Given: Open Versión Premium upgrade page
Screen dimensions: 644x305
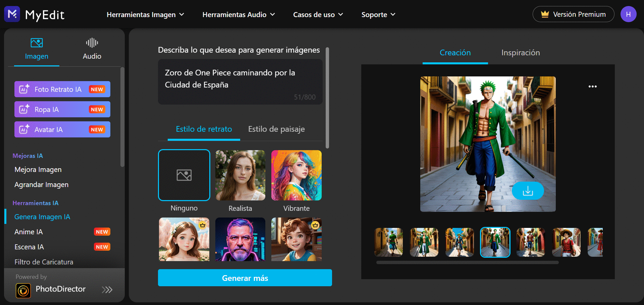Looking at the screenshot, I should coord(573,14).
